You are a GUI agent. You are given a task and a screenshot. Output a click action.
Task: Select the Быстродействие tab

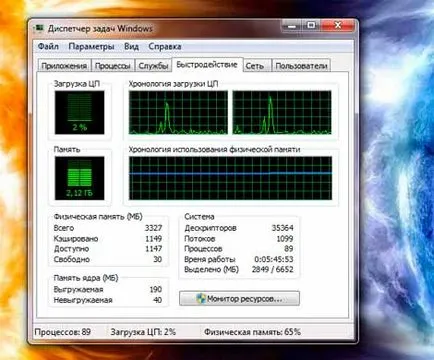(207, 64)
